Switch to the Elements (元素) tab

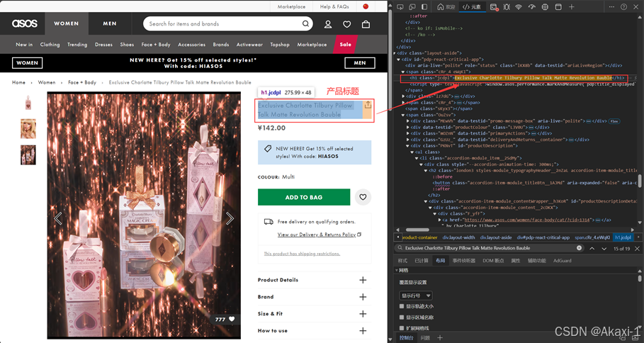[472, 6]
